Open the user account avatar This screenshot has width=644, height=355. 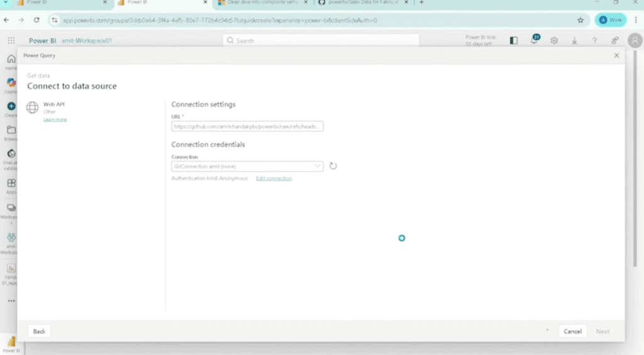pyautogui.click(x=635, y=40)
